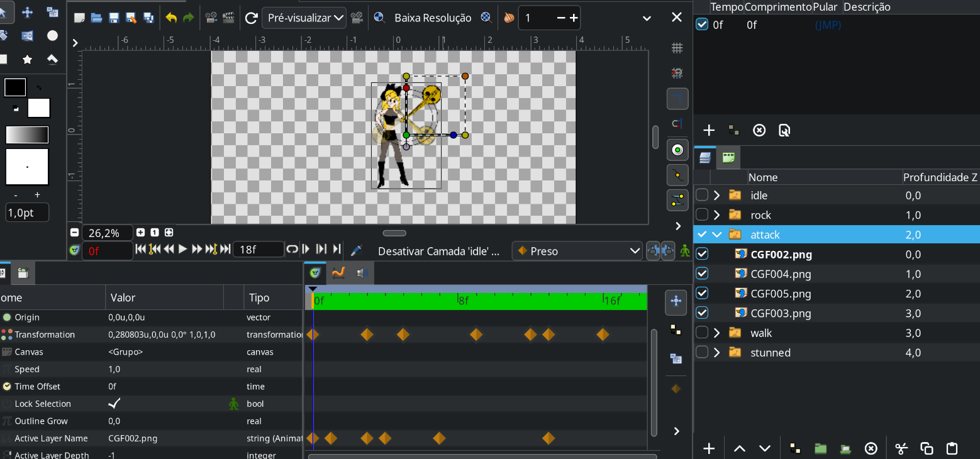The width and height of the screenshot is (980, 459).
Task: Show the grid on the canvas
Action: (x=677, y=48)
